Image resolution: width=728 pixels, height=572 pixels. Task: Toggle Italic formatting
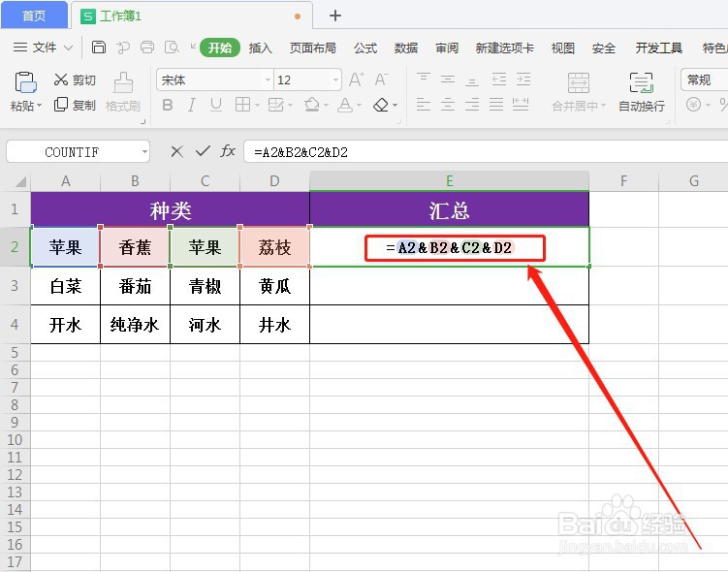point(191,106)
